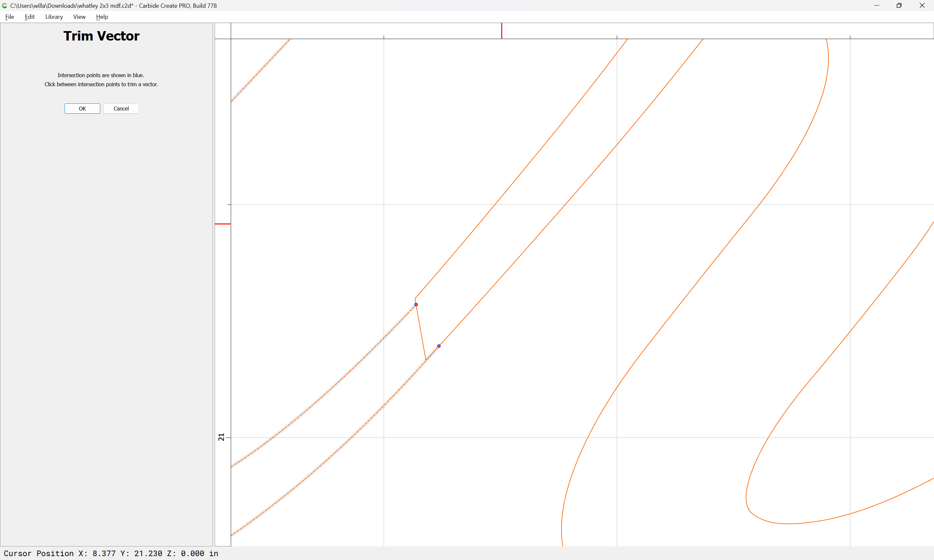Screen dimensions: 934x560
Task: Click the ruler origin corner box
Action: 223,30
